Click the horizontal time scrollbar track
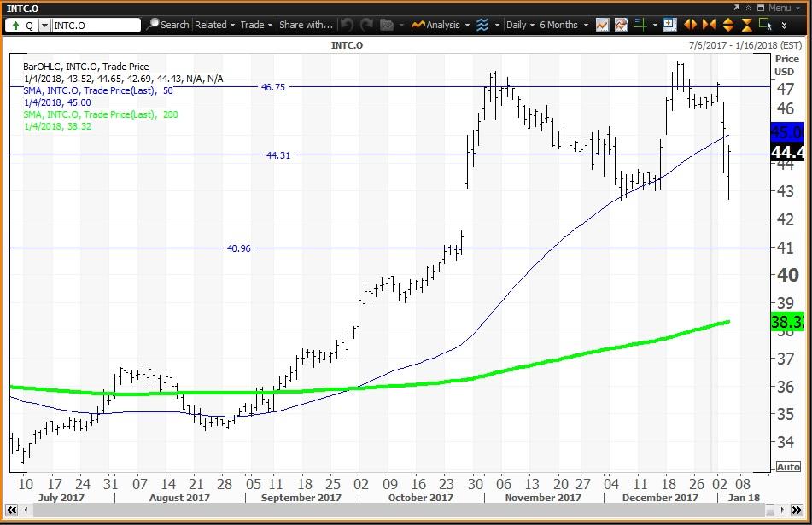812x525 pixels. (399, 510)
